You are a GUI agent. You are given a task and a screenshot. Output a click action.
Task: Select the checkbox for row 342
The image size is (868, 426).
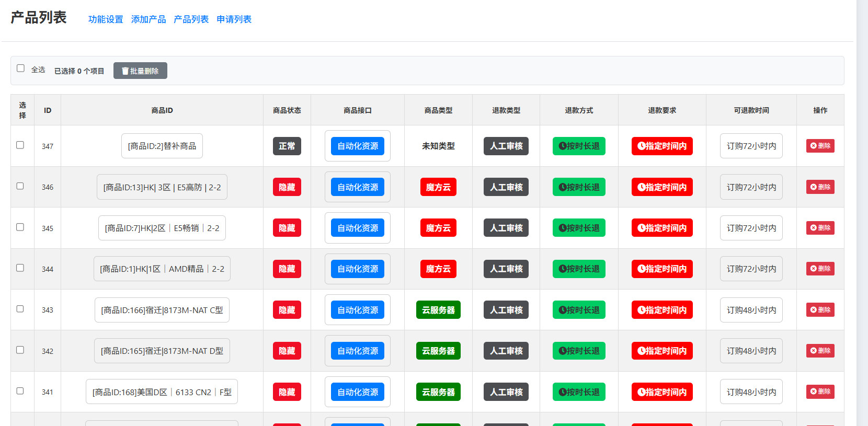[20, 350]
